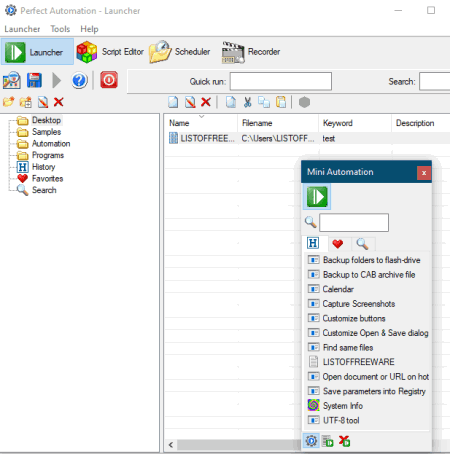Click the blue help question mark icon
This screenshot has height=454, width=450.
click(x=79, y=80)
